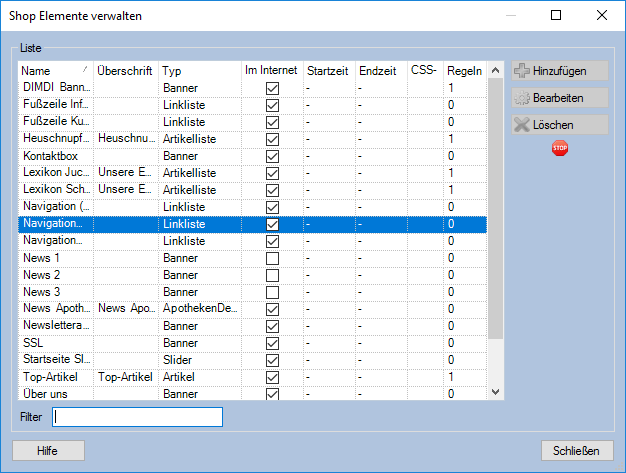
Task: Select the Newsletter row in list
Action: click(57, 326)
